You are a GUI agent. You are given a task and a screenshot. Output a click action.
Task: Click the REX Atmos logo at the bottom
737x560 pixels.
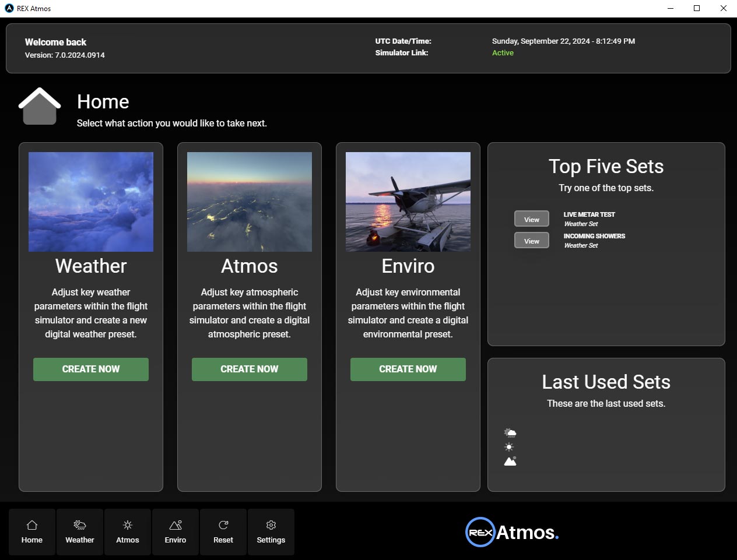pos(511,532)
